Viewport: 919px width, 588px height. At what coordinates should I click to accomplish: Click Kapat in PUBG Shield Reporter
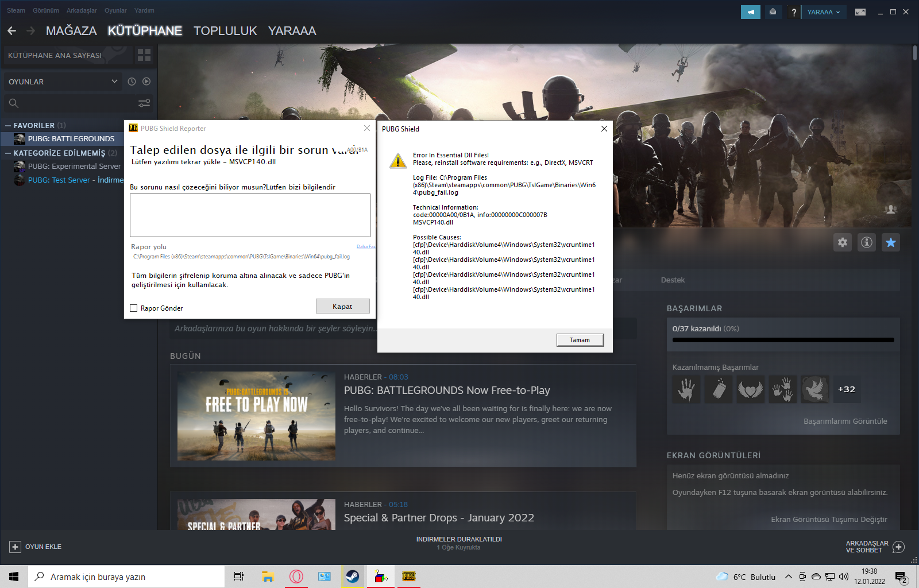[342, 306]
